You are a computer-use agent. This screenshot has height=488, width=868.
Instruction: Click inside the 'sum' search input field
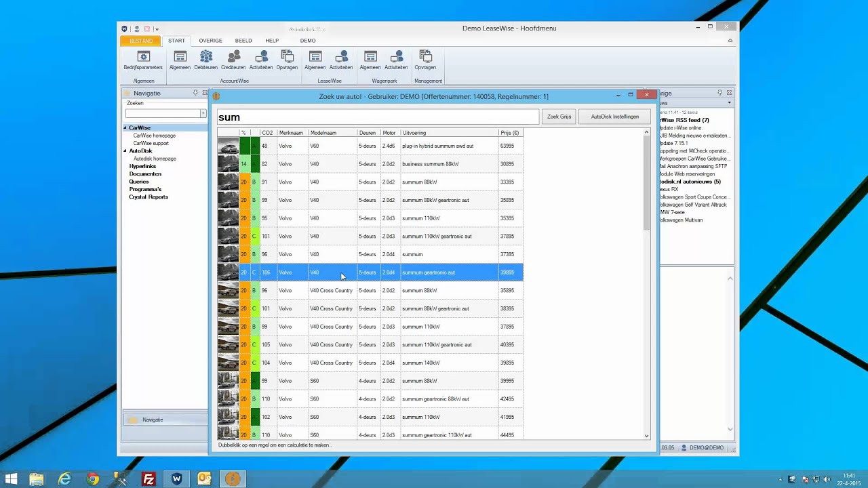378,117
